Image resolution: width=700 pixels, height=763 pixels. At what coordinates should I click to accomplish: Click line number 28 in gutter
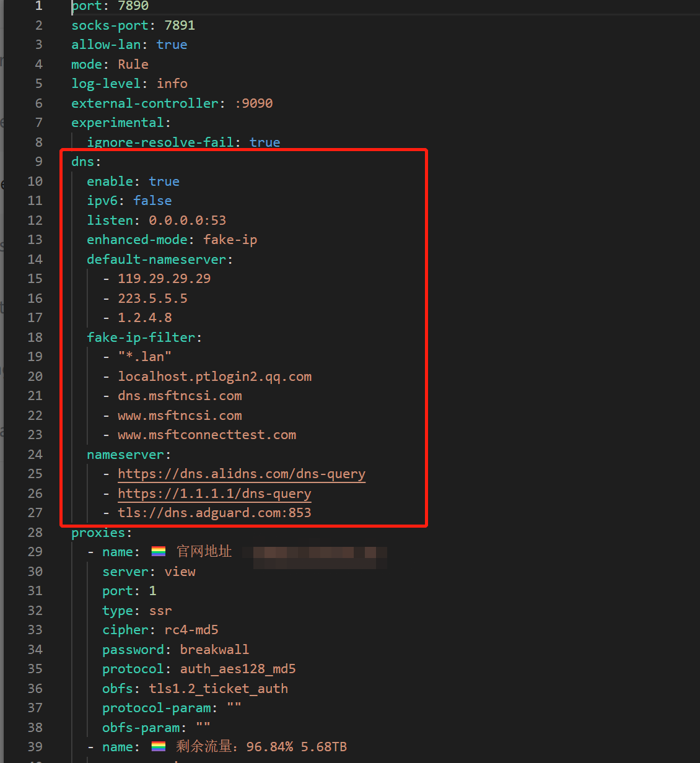pyautogui.click(x=35, y=533)
